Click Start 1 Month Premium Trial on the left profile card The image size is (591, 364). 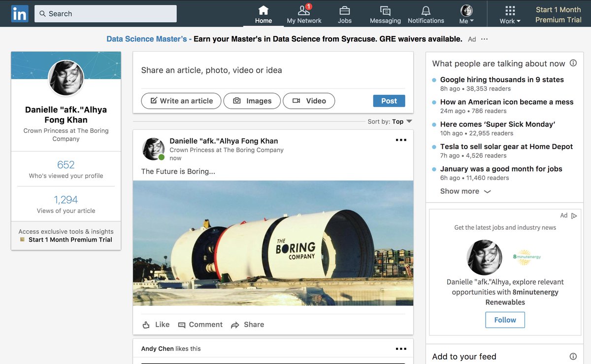pyautogui.click(x=70, y=240)
